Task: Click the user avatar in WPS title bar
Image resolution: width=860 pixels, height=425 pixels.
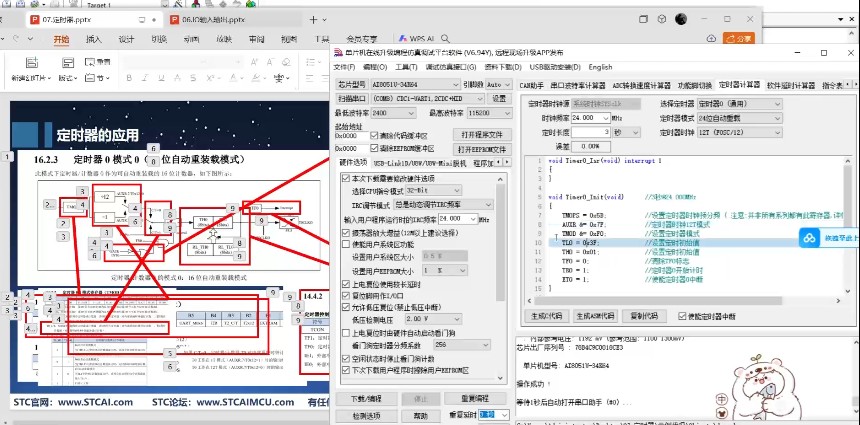Action: pos(681,19)
